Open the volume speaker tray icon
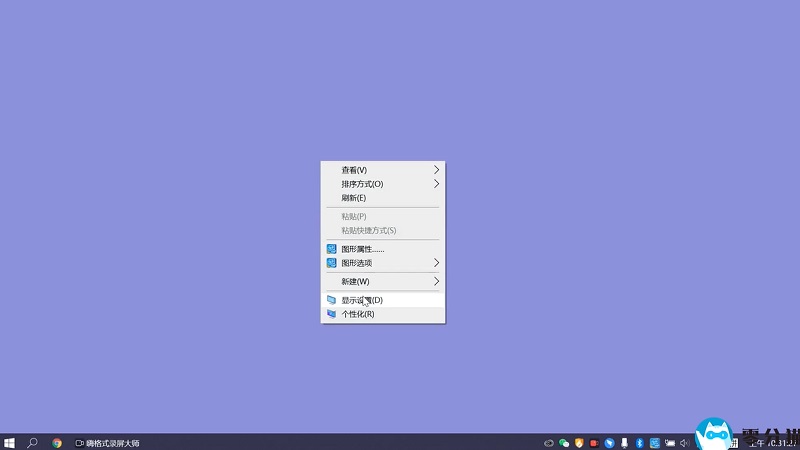Viewport: 800px width, 450px height. (x=684, y=442)
